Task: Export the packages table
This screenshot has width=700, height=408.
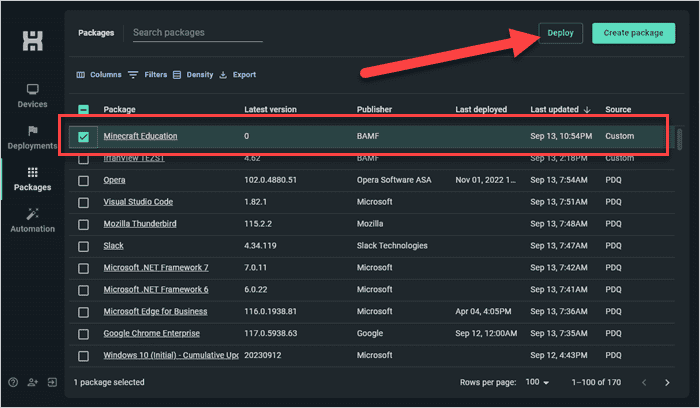Action: [238, 75]
